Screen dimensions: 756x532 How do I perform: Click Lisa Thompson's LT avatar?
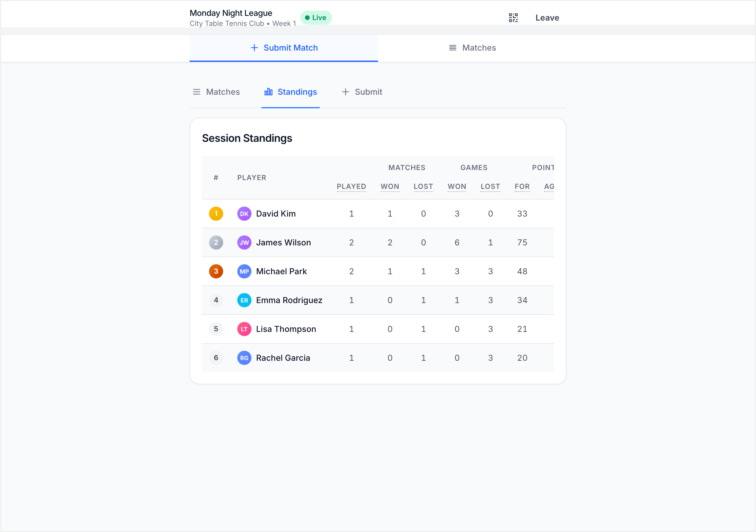point(244,329)
